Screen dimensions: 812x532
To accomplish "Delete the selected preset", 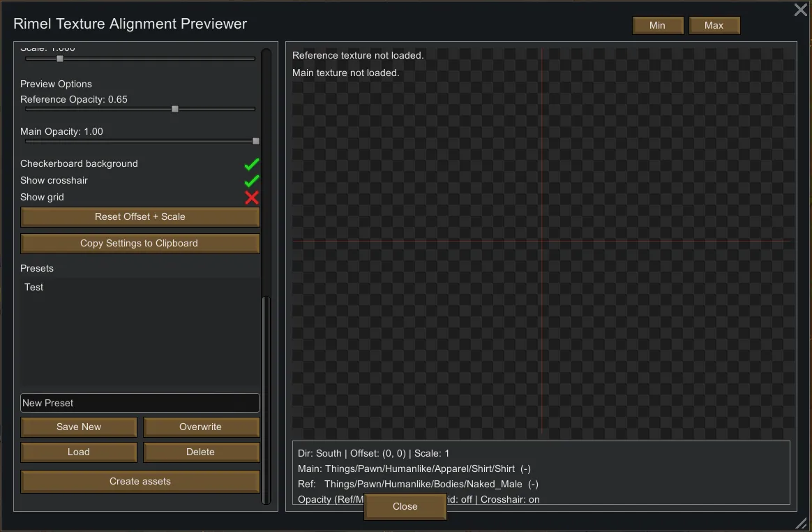I will (x=201, y=452).
